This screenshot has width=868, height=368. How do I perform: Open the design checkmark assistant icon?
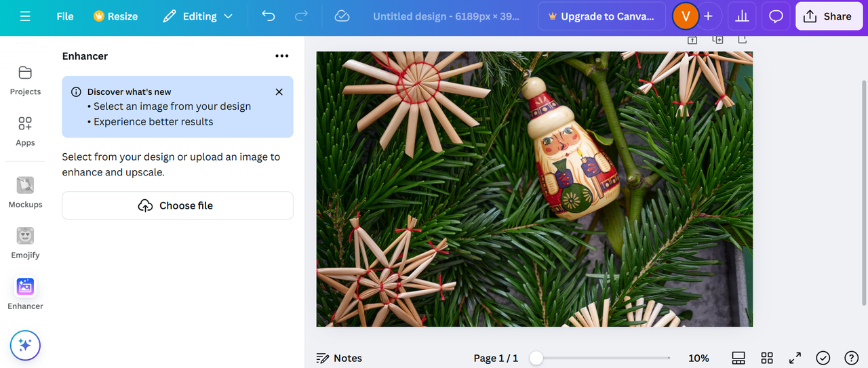pyautogui.click(x=823, y=358)
